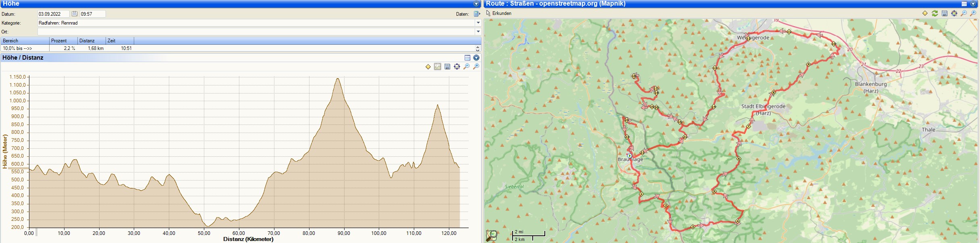Zoom in on the route map
980x243 pixels.
point(973,13)
